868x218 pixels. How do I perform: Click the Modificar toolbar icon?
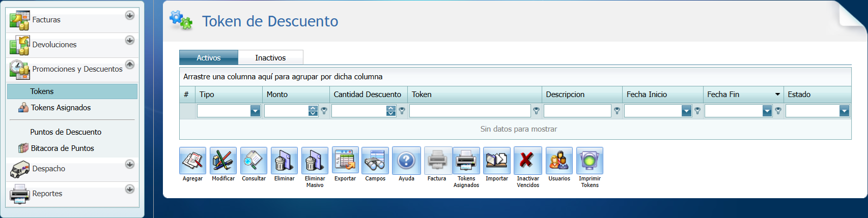click(x=223, y=161)
